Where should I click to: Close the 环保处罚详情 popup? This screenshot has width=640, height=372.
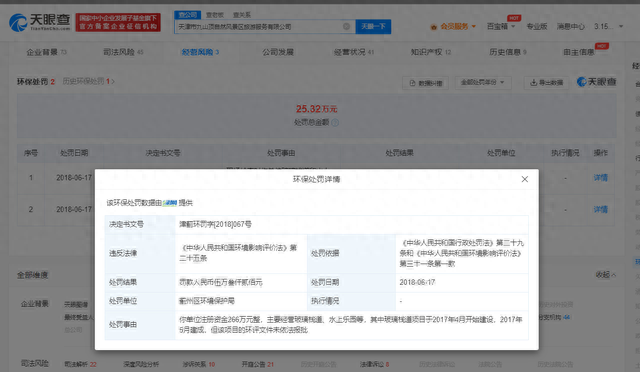(x=524, y=179)
